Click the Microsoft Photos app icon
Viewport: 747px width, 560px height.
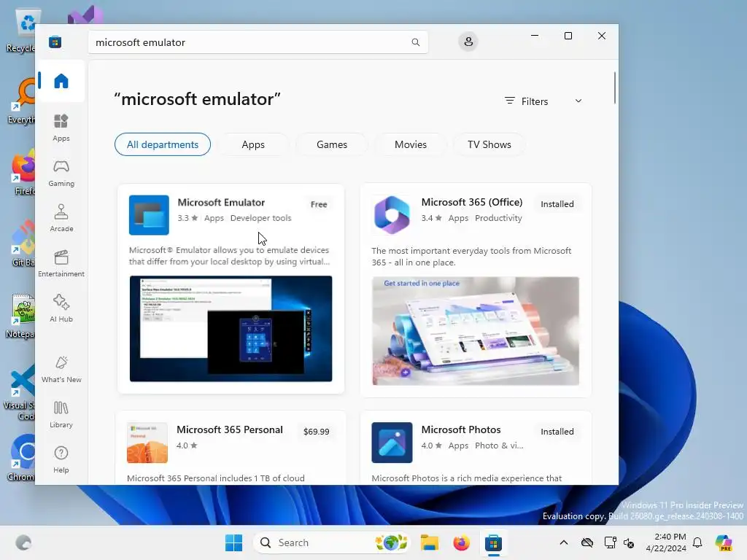392,443
